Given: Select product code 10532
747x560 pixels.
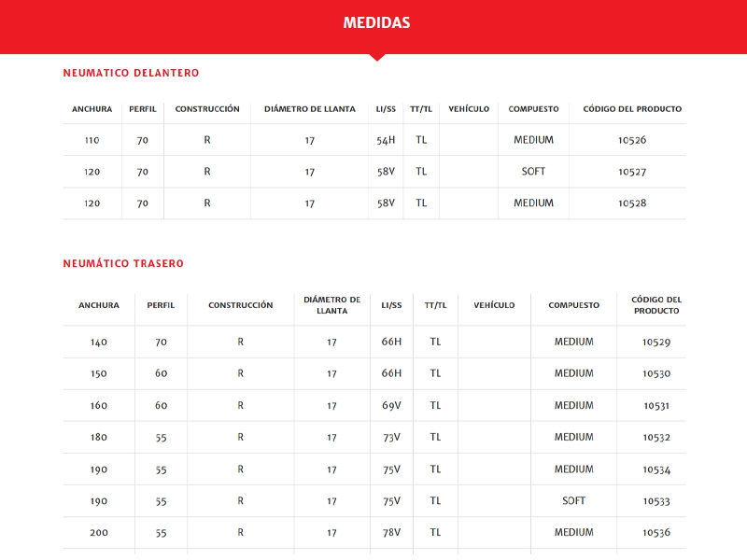Looking at the screenshot, I should click(x=656, y=438).
